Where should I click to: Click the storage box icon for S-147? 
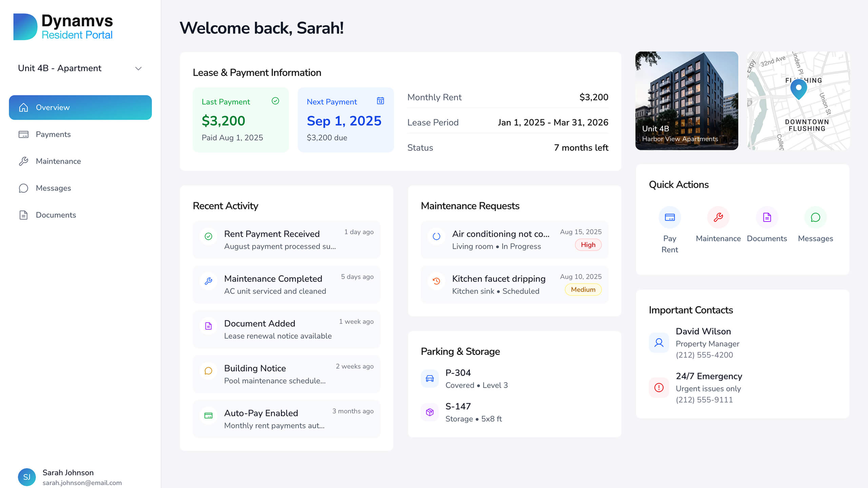point(429,412)
